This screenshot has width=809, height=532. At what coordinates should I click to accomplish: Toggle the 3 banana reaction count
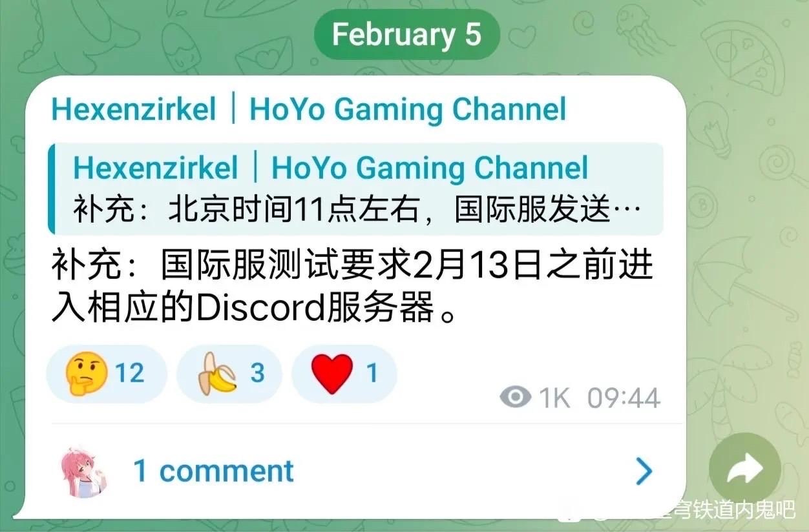[x=257, y=374]
